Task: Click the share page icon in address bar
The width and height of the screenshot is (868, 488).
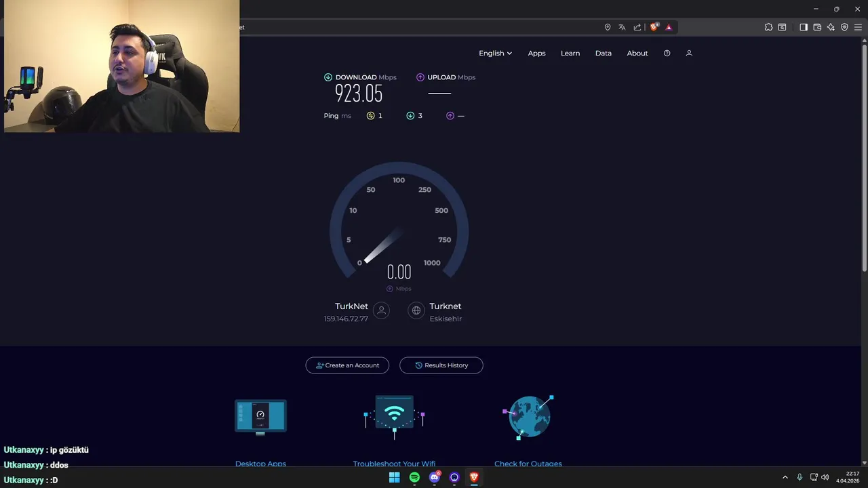Action: (637, 27)
